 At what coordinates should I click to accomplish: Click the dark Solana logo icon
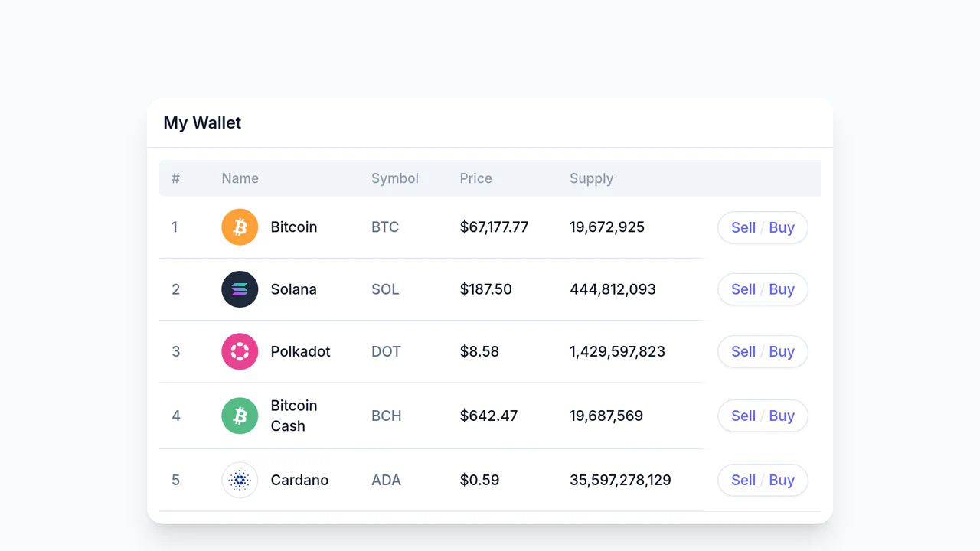tap(240, 289)
